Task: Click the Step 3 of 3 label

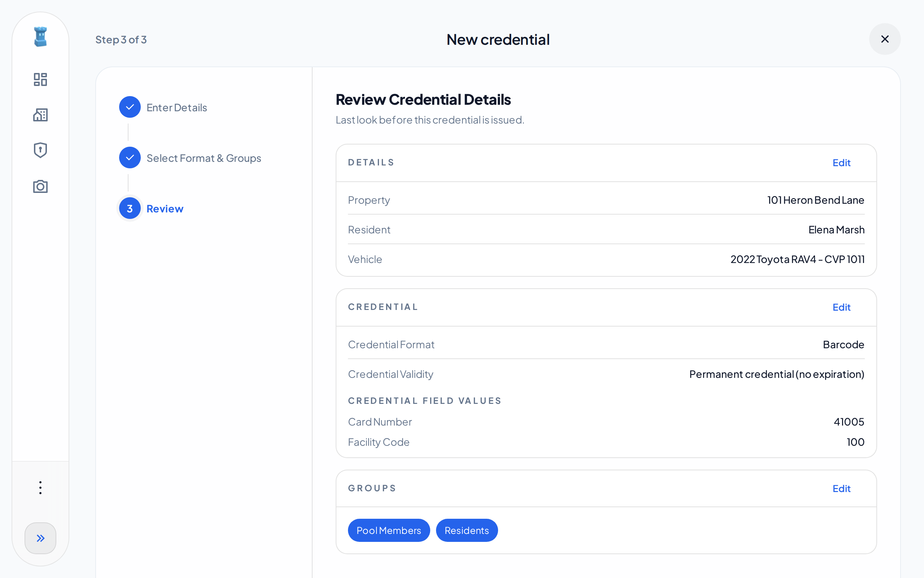Action: click(x=121, y=39)
